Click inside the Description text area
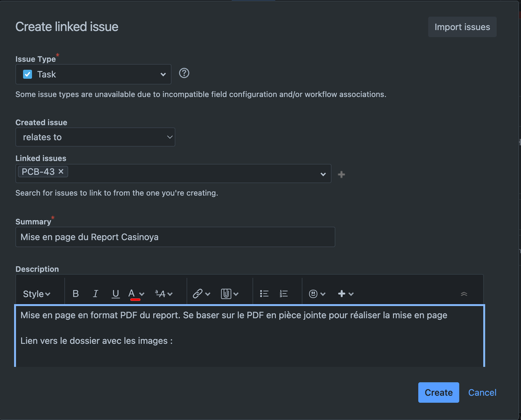 [x=249, y=335]
